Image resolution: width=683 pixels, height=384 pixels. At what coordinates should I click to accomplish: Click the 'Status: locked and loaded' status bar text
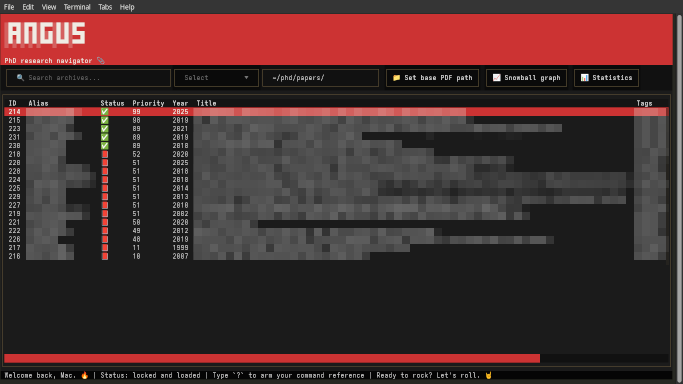click(x=150, y=375)
